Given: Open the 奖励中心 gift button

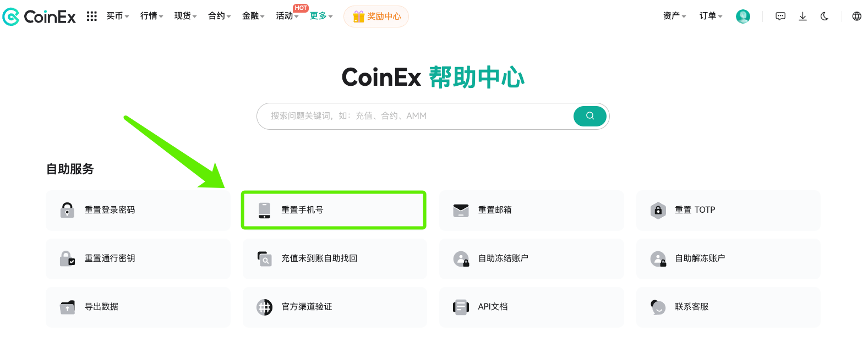Looking at the screenshot, I should pos(376,16).
